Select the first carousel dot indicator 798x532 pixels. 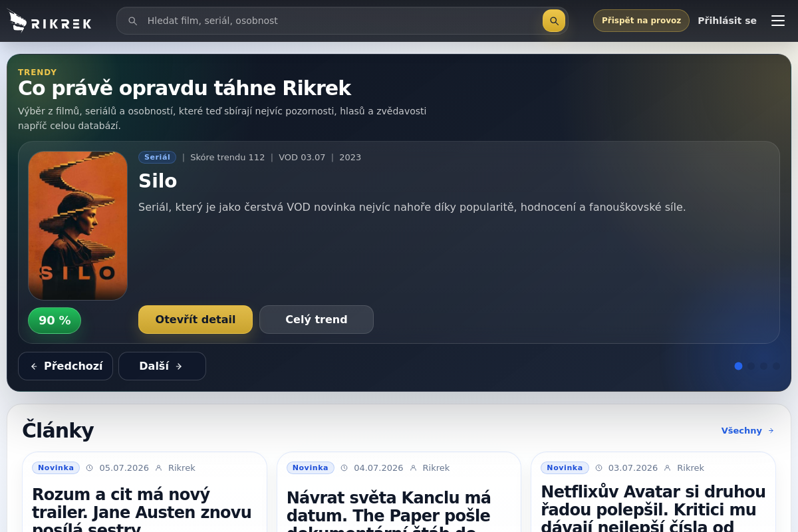point(738,366)
